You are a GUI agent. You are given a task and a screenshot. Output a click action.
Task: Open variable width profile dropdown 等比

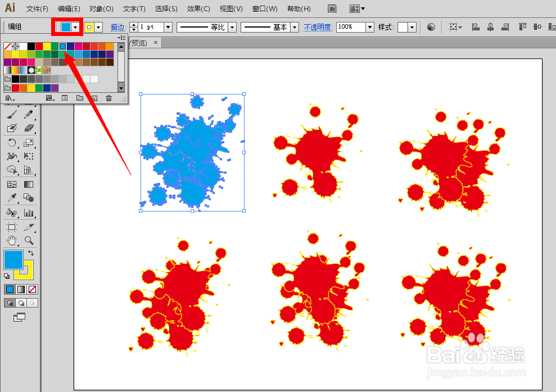[x=233, y=28]
